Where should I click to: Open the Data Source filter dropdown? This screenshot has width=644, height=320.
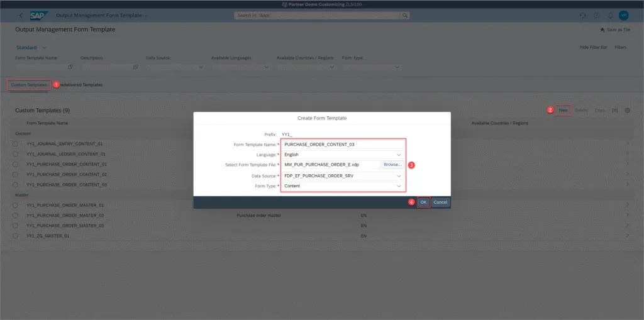coord(201,67)
